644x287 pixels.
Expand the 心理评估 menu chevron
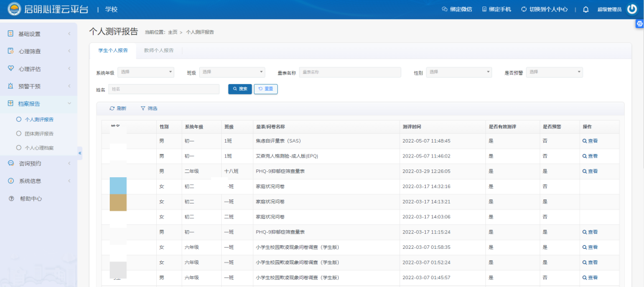tap(69, 69)
